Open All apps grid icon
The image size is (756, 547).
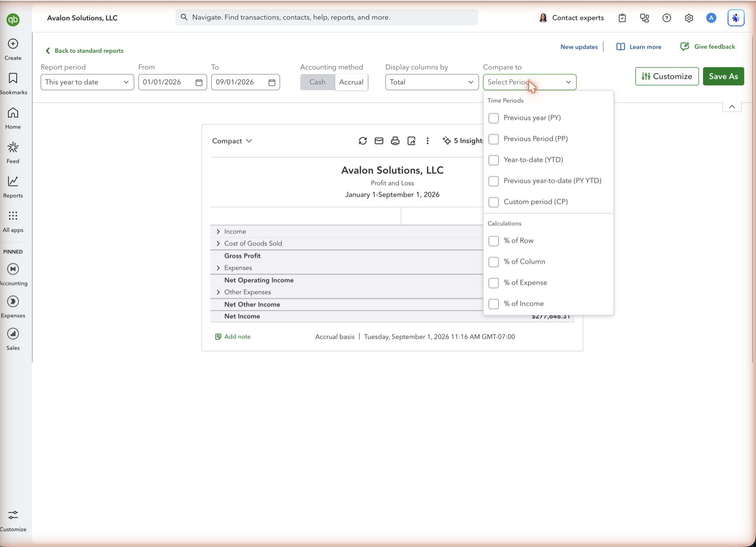point(13,216)
